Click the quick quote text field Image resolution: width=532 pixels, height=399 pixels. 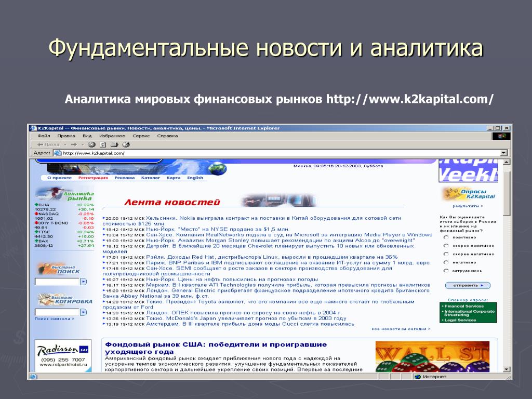click(x=57, y=312)
